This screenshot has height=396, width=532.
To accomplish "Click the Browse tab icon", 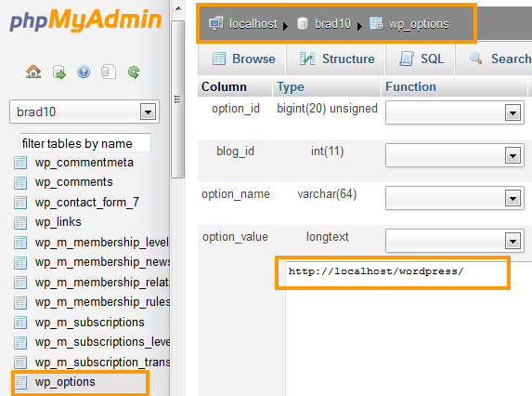I will click(219, 59).
